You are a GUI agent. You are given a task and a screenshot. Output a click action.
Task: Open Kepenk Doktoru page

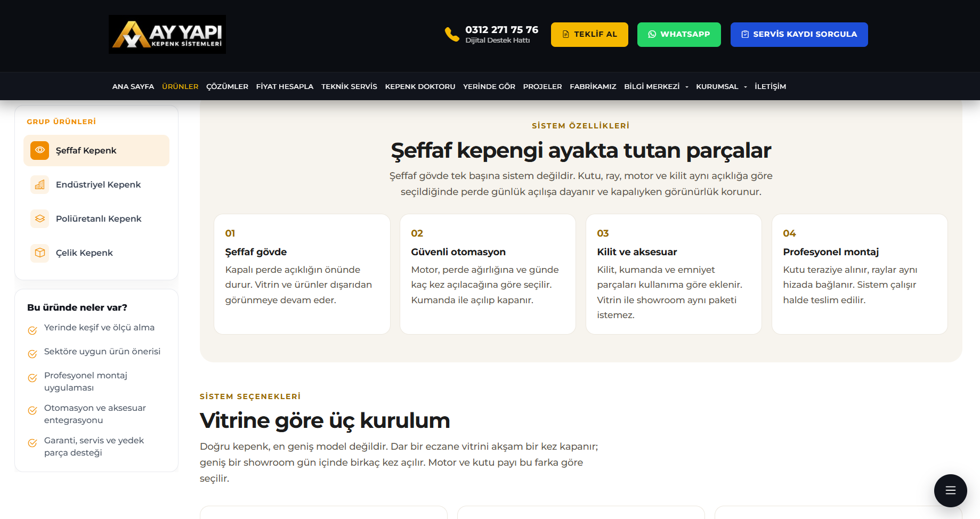420,86
